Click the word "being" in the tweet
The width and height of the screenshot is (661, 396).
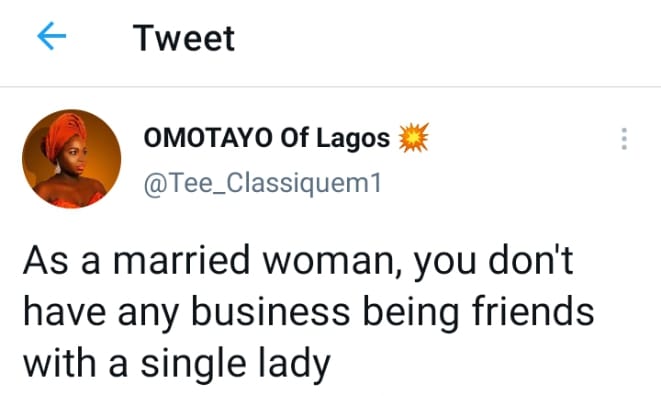point(411,313)
